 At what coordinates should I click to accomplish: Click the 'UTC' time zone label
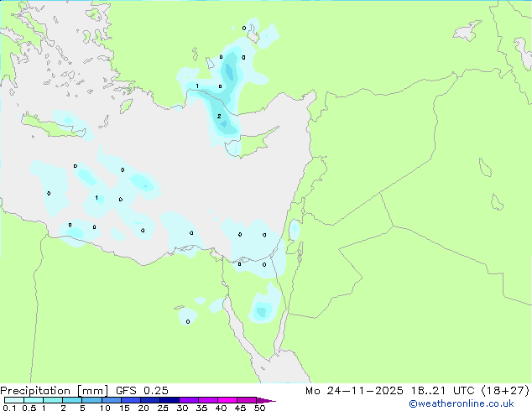click(463, 391)
